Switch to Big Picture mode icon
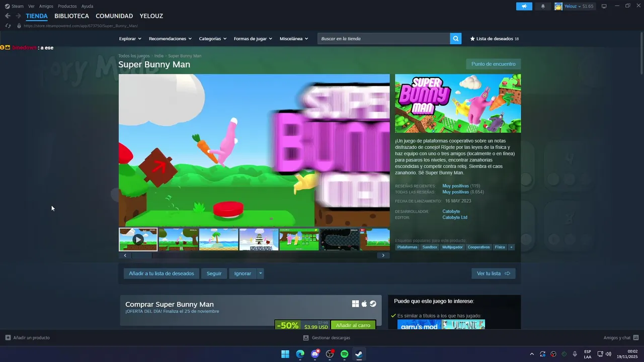 [x=604, y=6]
